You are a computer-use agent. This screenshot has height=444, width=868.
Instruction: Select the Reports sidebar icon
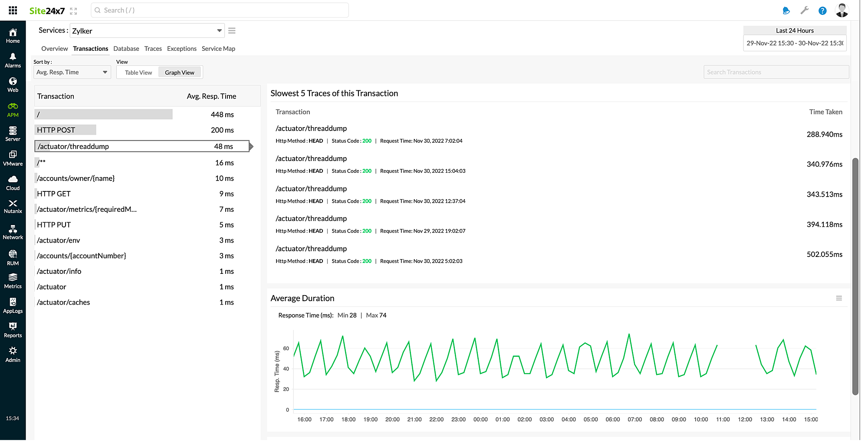pyautogui.click(x=13, y=329)
